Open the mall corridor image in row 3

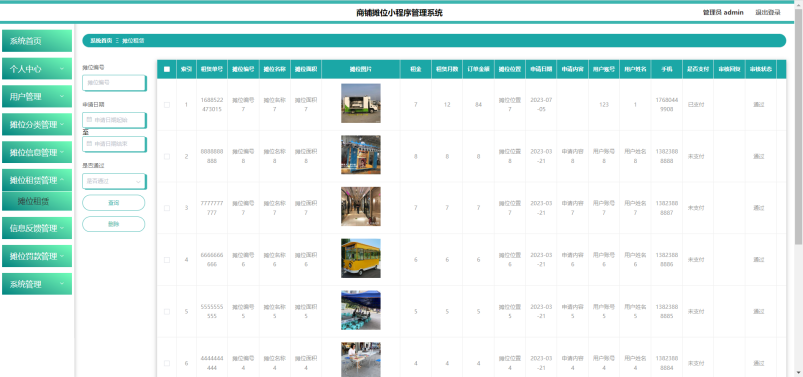click(x=361, y=206)
